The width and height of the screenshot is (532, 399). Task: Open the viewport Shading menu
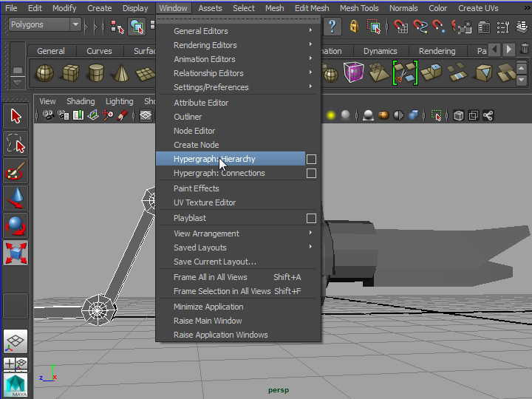pos(81,101)
